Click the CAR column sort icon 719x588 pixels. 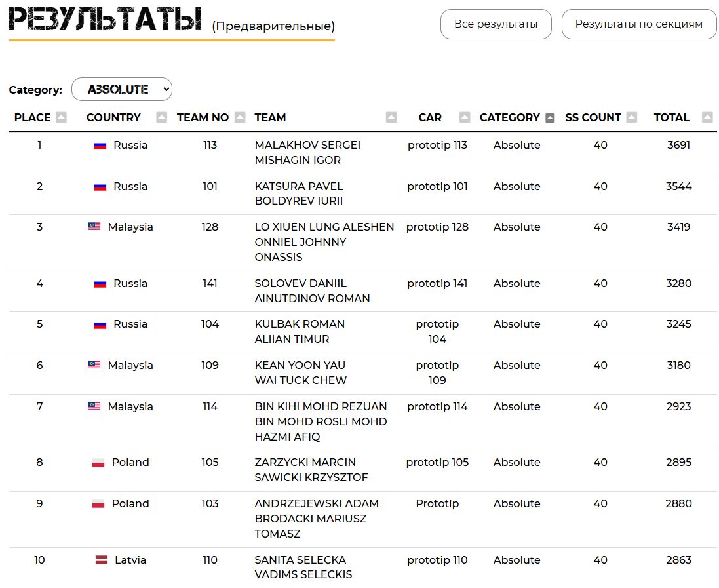[465, 117]
